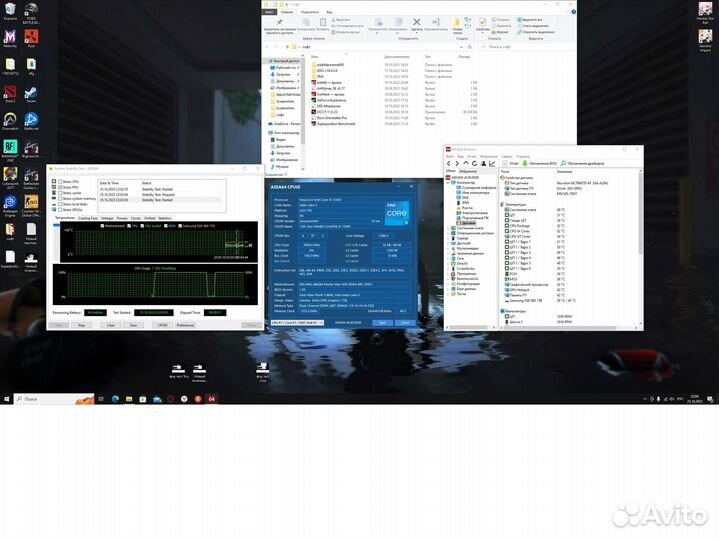This screenshot has height=540, width=719.
Task: Click the Preferences button in stability test
Action: pyautogui.click(x=185, y=325)
